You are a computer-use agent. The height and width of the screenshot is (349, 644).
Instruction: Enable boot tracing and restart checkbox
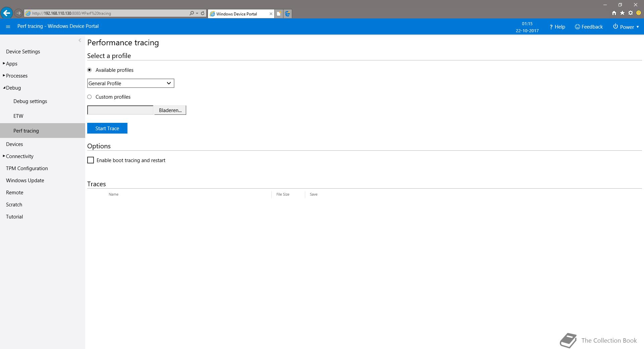click(91, 160)
